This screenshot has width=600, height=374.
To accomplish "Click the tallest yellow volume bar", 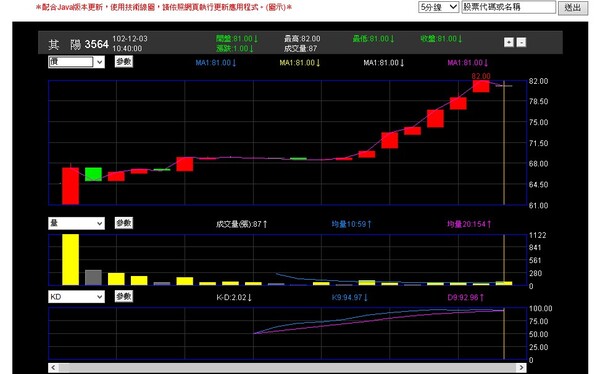I will 70,260.
